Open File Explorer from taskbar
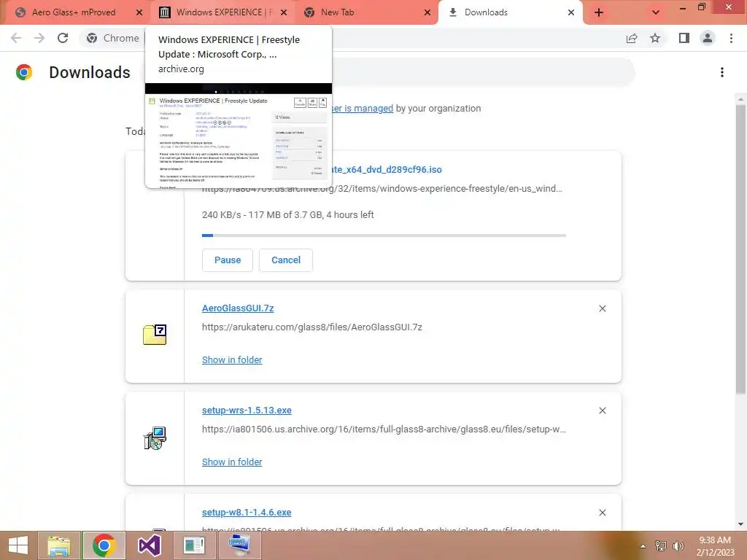The height and width of the screenshot is (560, 747). pos(59,545)
